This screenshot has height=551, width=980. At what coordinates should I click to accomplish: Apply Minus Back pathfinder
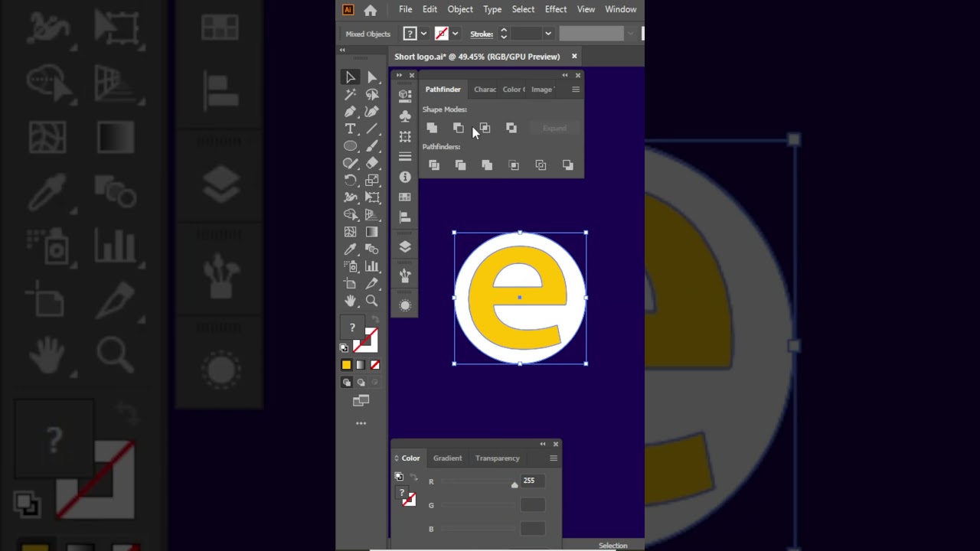coord(567,165)
